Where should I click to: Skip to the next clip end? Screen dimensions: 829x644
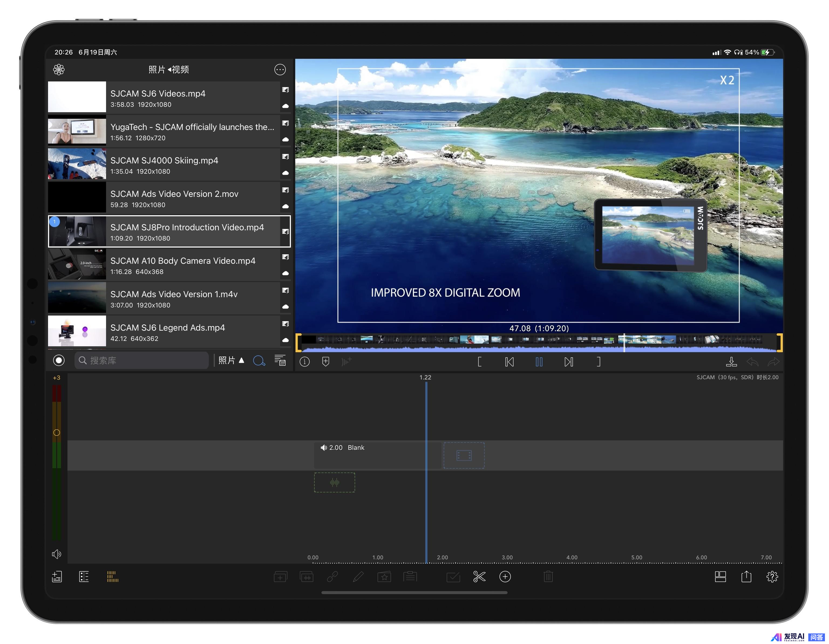click(568, 361)
